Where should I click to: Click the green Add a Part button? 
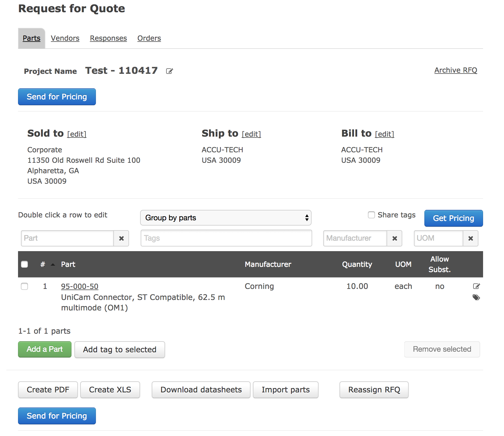click(x=45, y=349)
